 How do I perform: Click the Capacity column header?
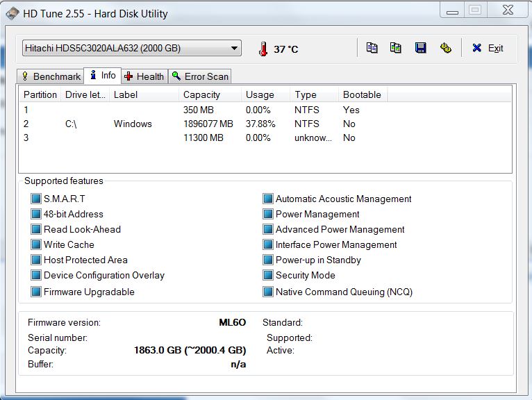pos(210,94)
